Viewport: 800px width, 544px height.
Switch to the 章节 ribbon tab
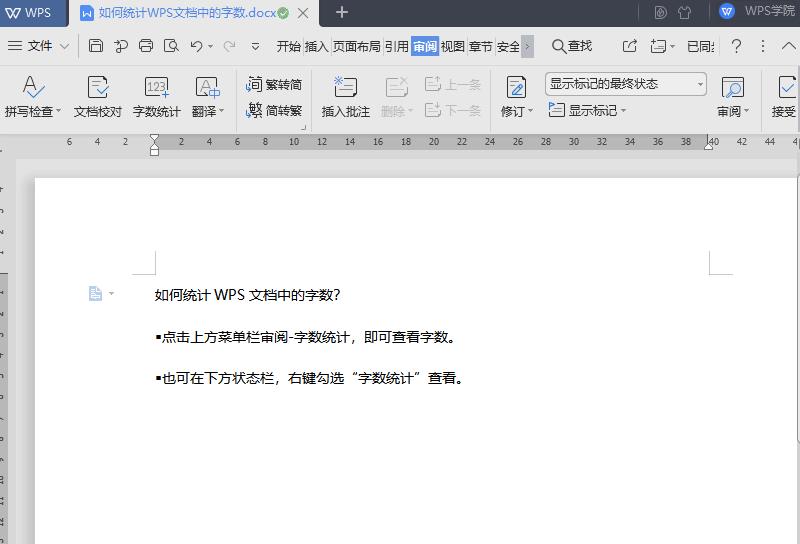coord(481,46)
